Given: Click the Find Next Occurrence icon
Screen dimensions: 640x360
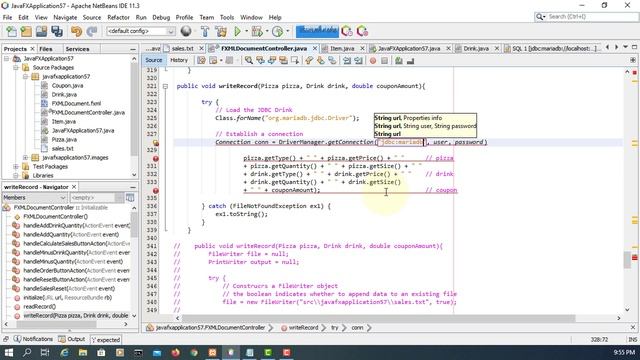Looking at the screenshot, I should tap(271, 61).
